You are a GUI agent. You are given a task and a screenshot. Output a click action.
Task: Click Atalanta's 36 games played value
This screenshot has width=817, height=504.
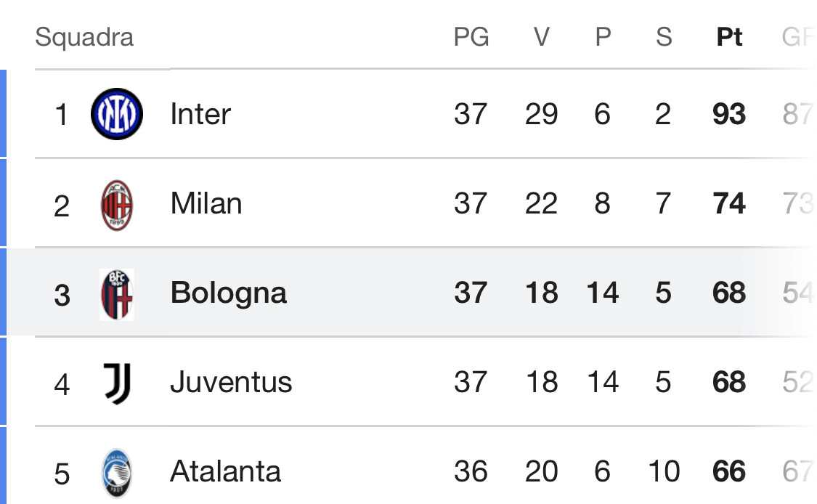(471, 472)
